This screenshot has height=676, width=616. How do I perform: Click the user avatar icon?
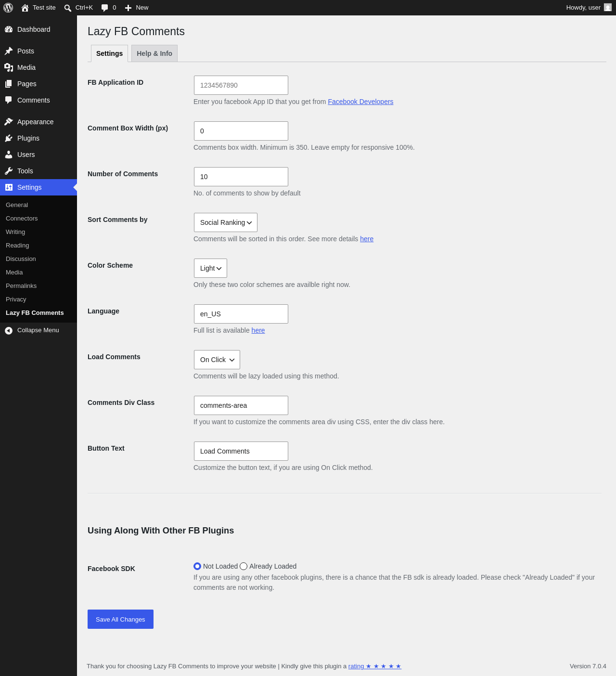608,7
